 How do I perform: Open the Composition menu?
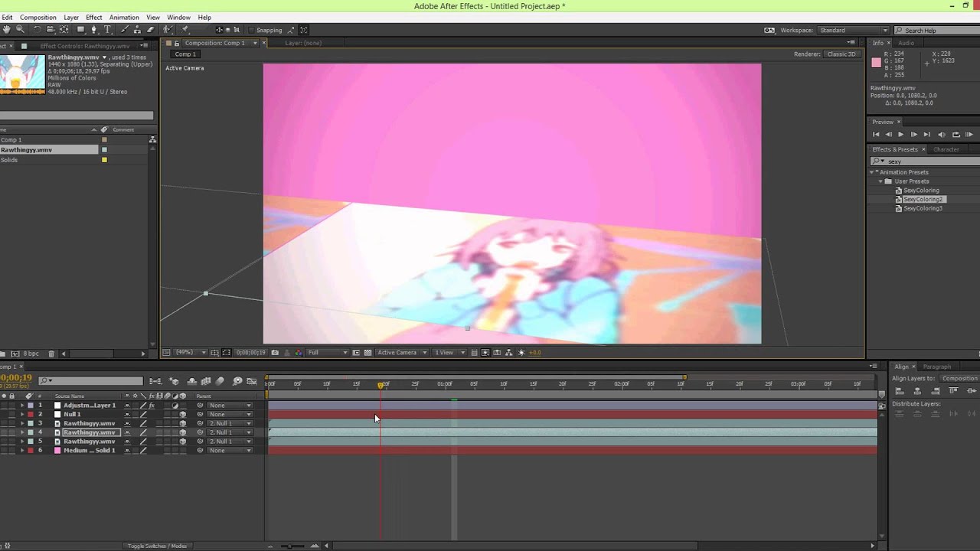38,17
